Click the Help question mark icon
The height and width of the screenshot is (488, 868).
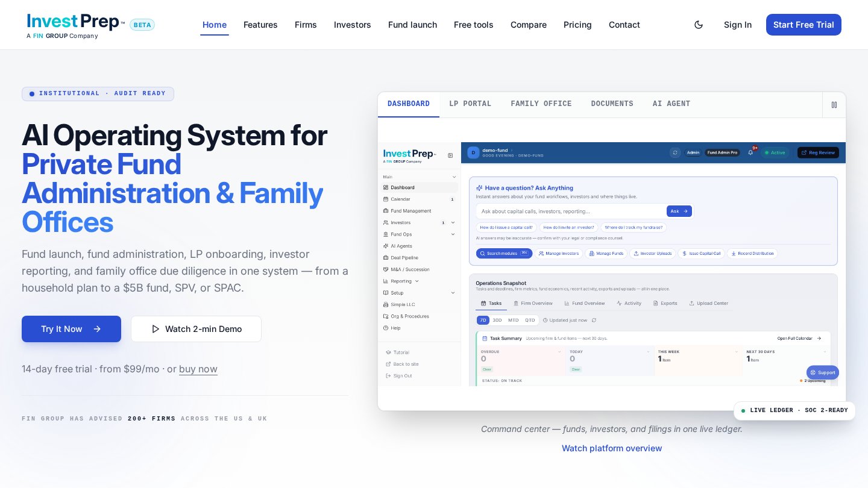coord(386,328)
